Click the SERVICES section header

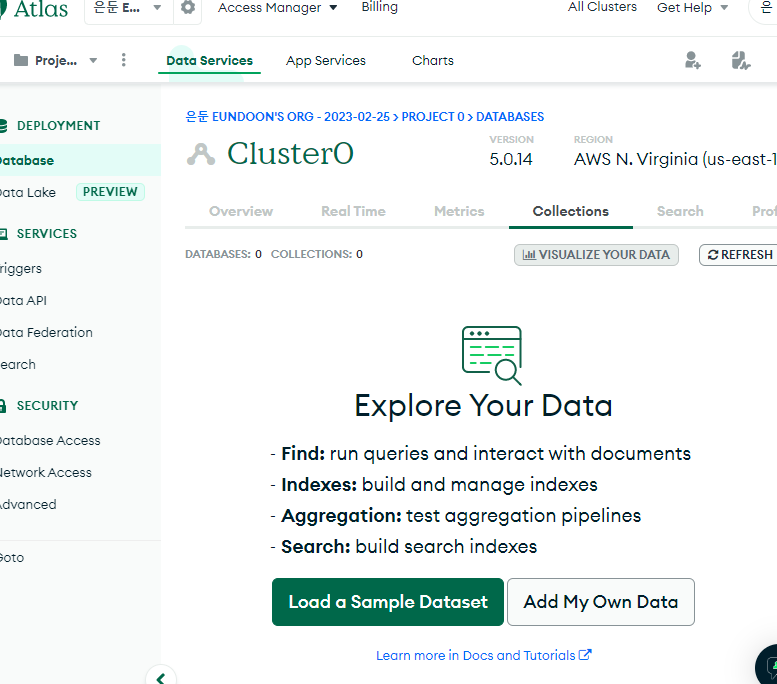47,233
